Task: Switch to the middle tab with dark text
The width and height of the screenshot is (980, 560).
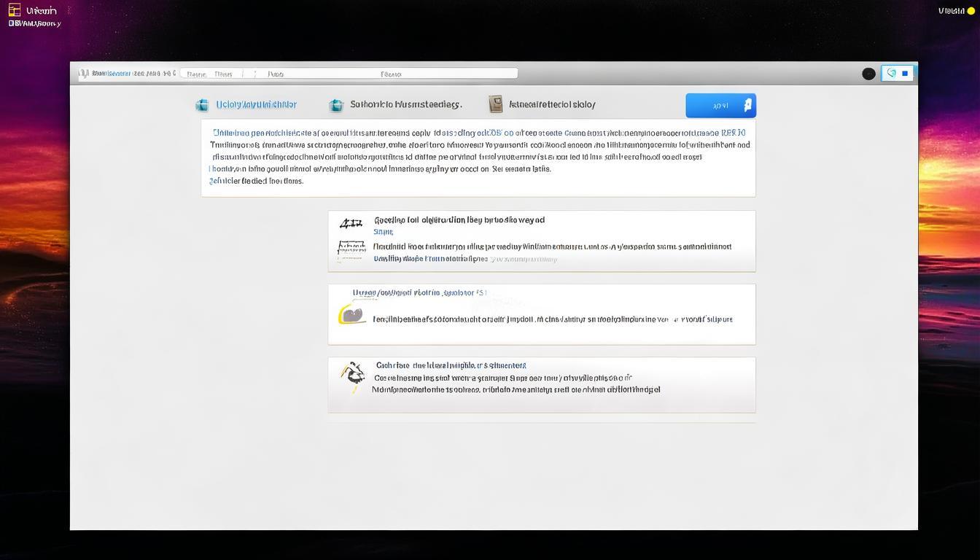Action: (405, 105)
